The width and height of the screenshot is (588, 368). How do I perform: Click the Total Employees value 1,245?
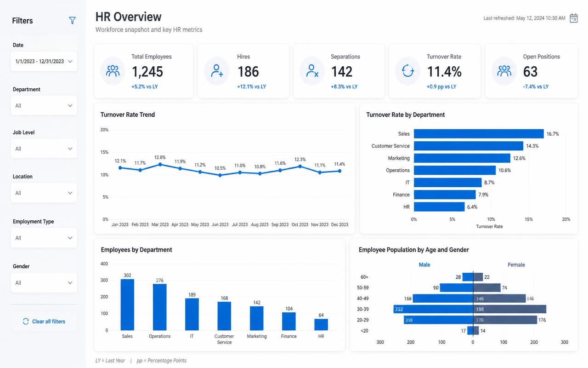click(147, 71)
